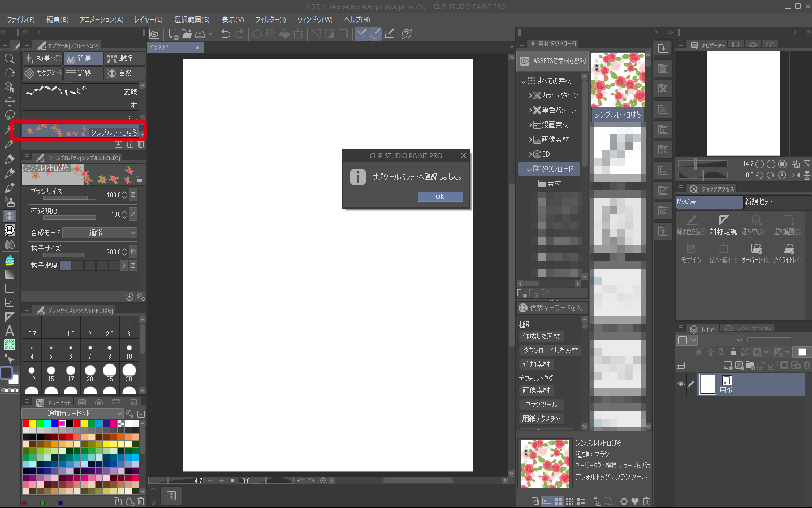Click the Save icon in the toolbar
The height and width of the screenshot is (508, 812).
pos(200,34)
